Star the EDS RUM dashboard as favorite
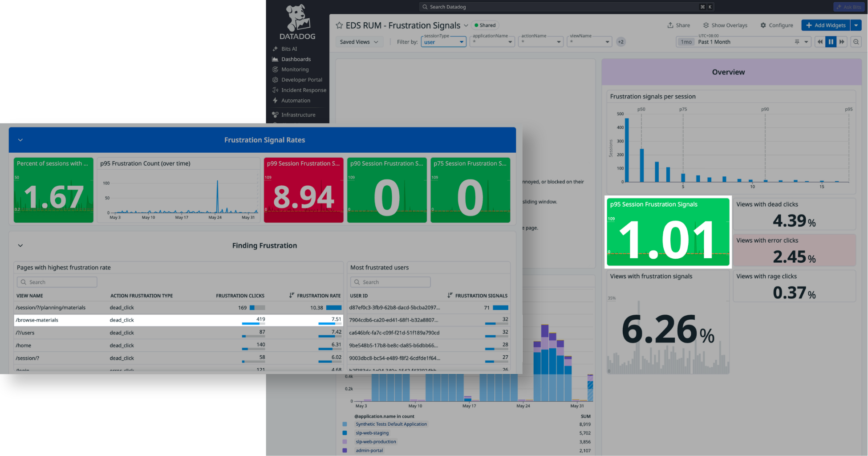This screenshot has height=456, width=868. pyautogui.click(x=339, y=25)
